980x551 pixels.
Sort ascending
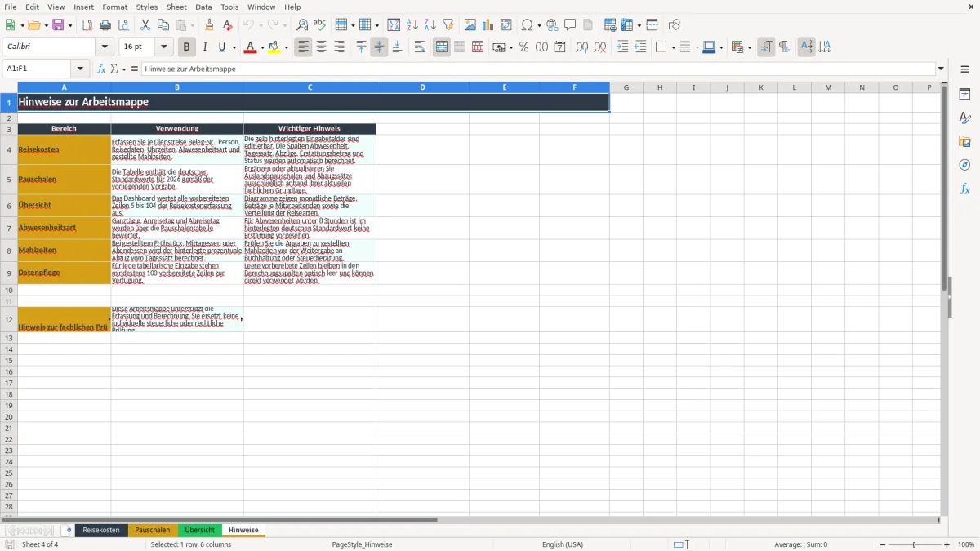click(412, 25)
